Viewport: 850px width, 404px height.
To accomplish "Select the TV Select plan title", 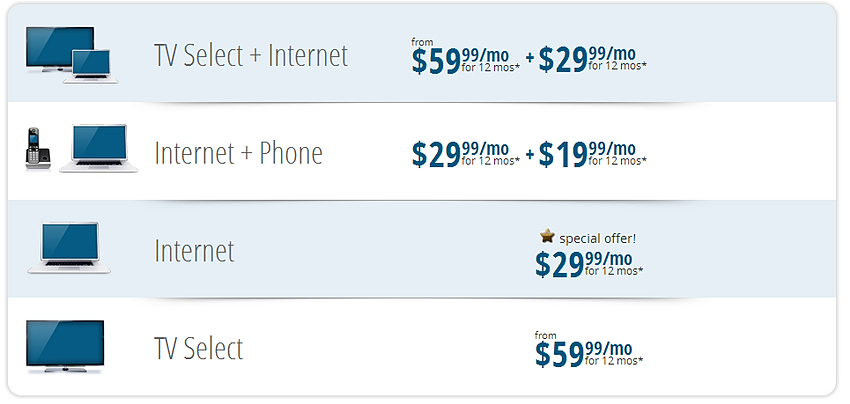I will tap(199, 348).
